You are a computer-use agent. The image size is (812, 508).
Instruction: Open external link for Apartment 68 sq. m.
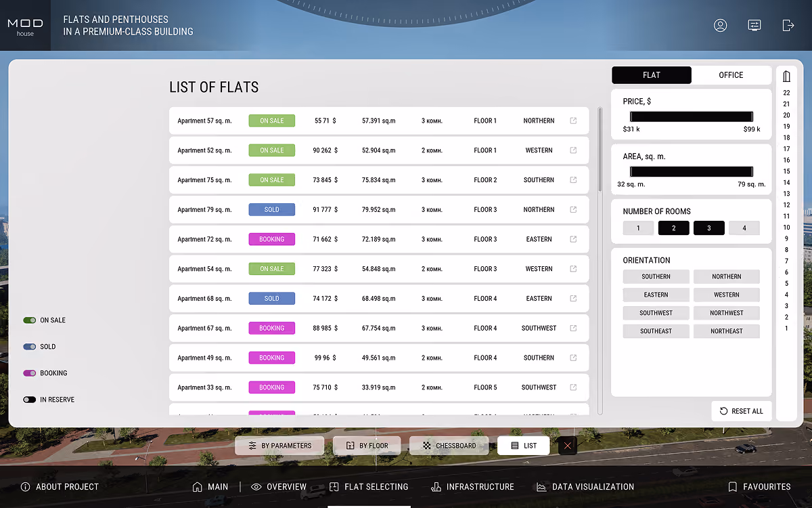point(573,299)
